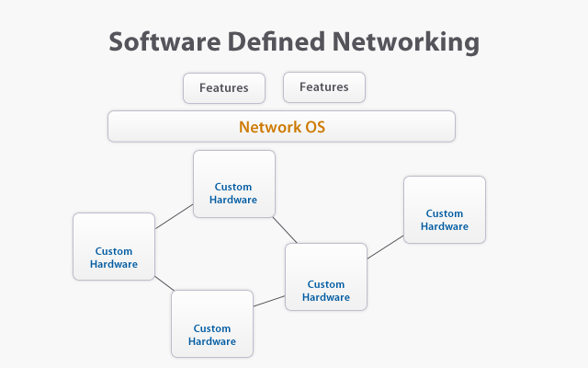Select the bottommost Custom Hardware node
This screenshot has width=588, height=368.
212,324
